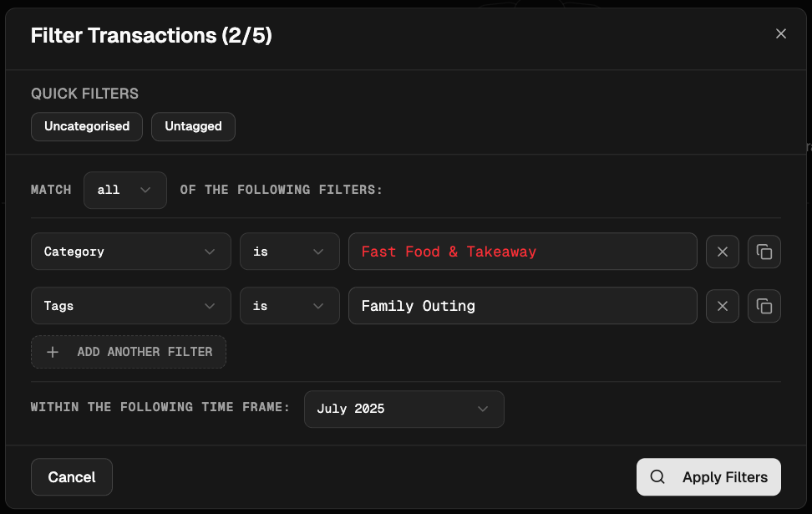812x514 pixels.
Task: Duplicate the Category filter row
Action: [x=764, y=251]
